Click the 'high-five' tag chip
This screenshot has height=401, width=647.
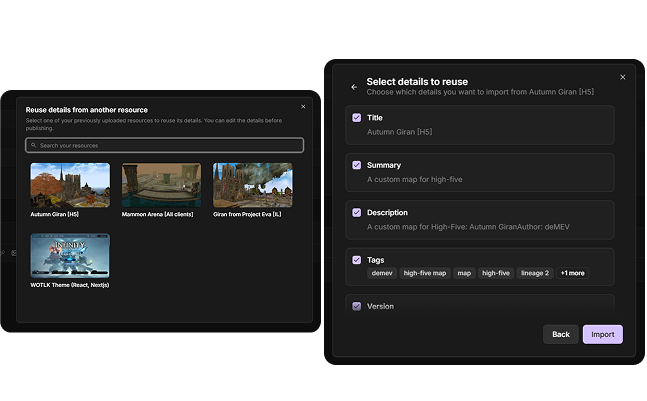[496, 273]
